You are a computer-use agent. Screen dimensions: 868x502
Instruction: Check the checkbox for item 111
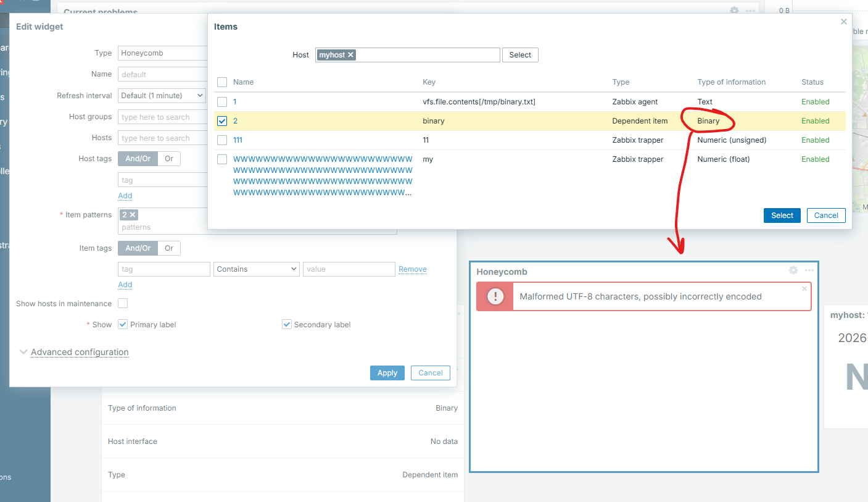click(x=222, y=140)
